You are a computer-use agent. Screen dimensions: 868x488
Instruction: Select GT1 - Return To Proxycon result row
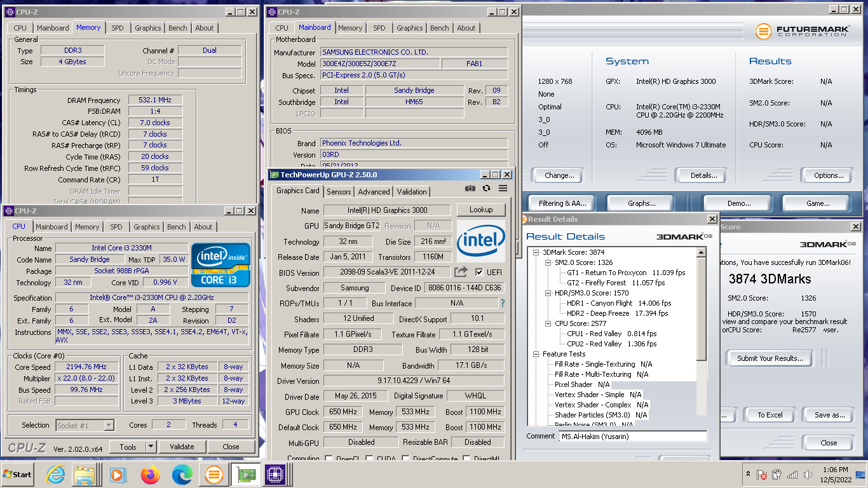626,273
